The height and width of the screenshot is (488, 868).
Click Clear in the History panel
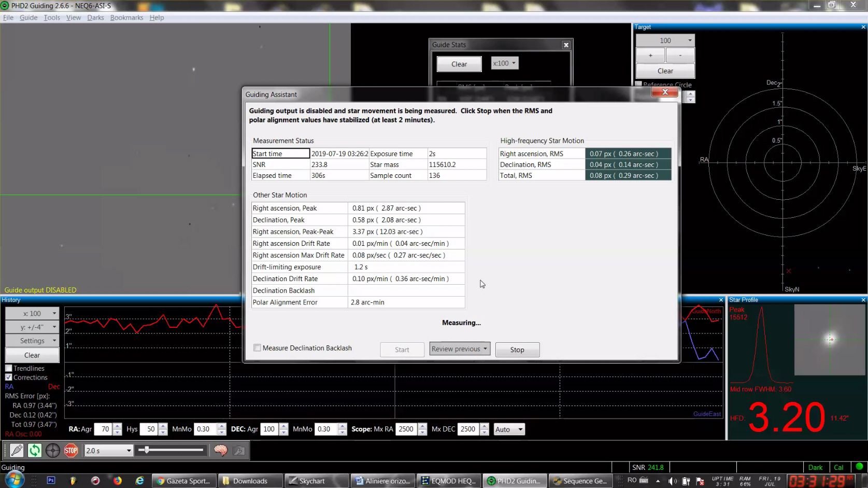32,355
